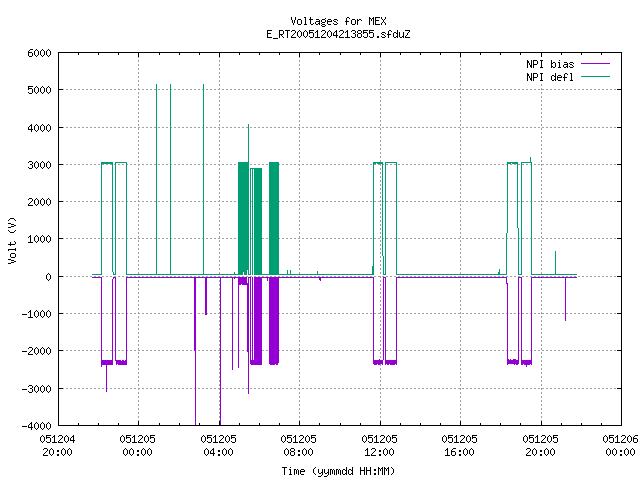Click the x-axis time label '08:00'
Image resolution: width=640 pixels, height=480 pixels.
click(x=298, y=452)
